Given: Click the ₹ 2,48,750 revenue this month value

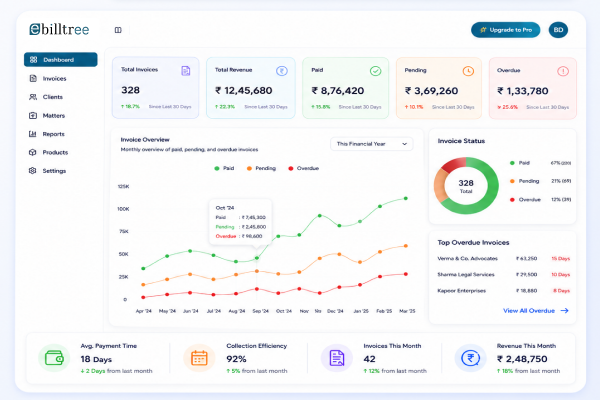Looking at the screenshot, I should (x=522, y=359).
